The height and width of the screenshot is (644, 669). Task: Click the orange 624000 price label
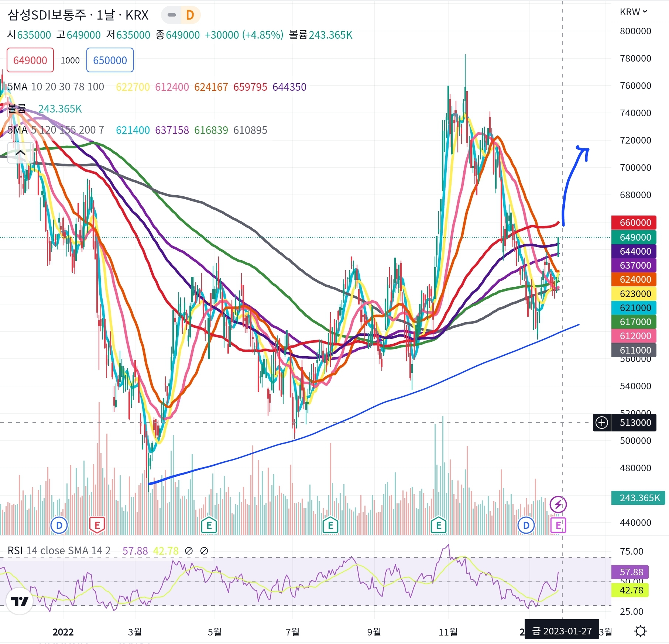[634, 279]
